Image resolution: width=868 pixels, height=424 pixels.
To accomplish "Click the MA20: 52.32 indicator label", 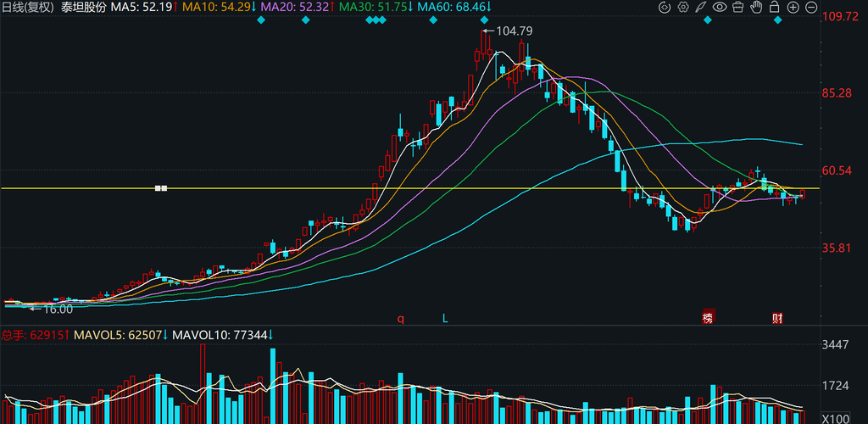I will (x=297, y=7).
